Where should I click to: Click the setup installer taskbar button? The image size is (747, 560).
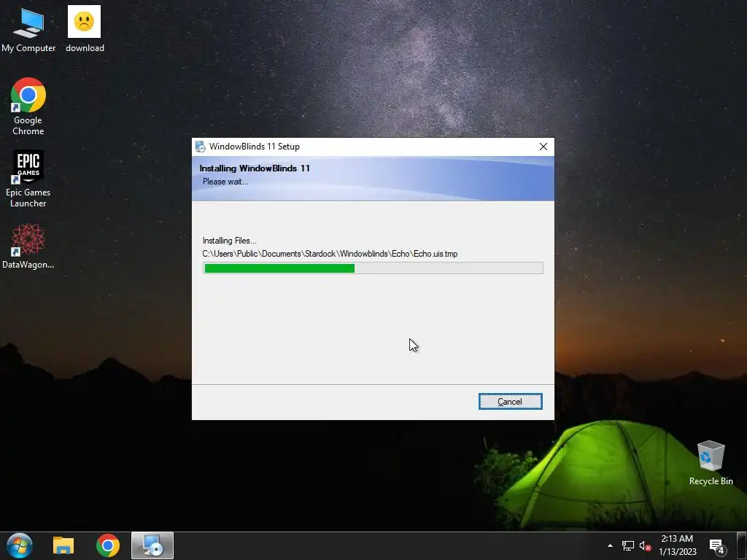(152, 545)
